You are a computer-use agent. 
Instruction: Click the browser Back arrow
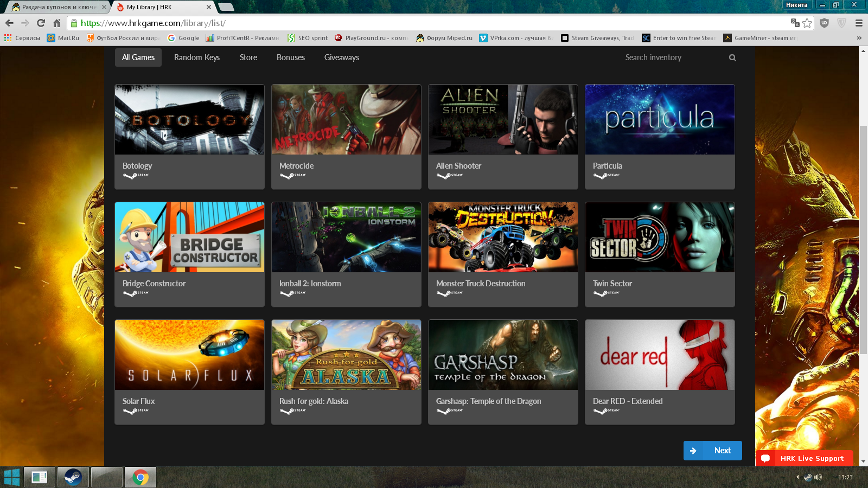[x=9, y=23]
